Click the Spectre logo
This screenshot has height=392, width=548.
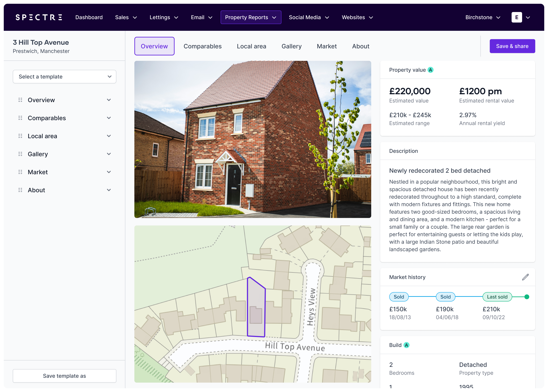pos(39,17)
